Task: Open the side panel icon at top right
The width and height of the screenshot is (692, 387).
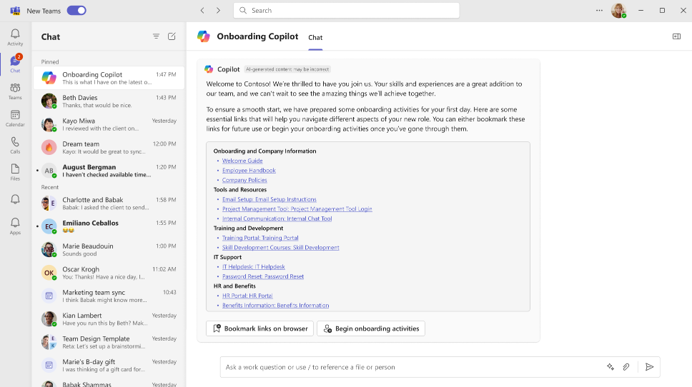Action: tap(677, 37)
